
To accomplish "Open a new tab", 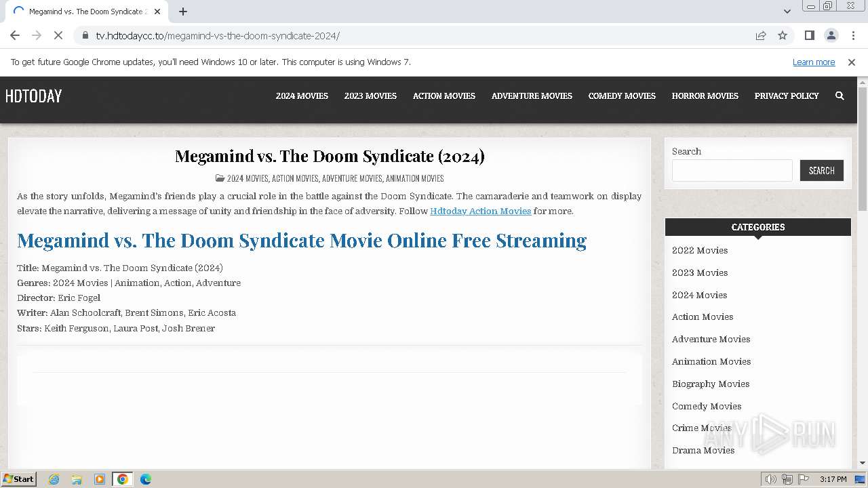I will click(x=183, y=12).
